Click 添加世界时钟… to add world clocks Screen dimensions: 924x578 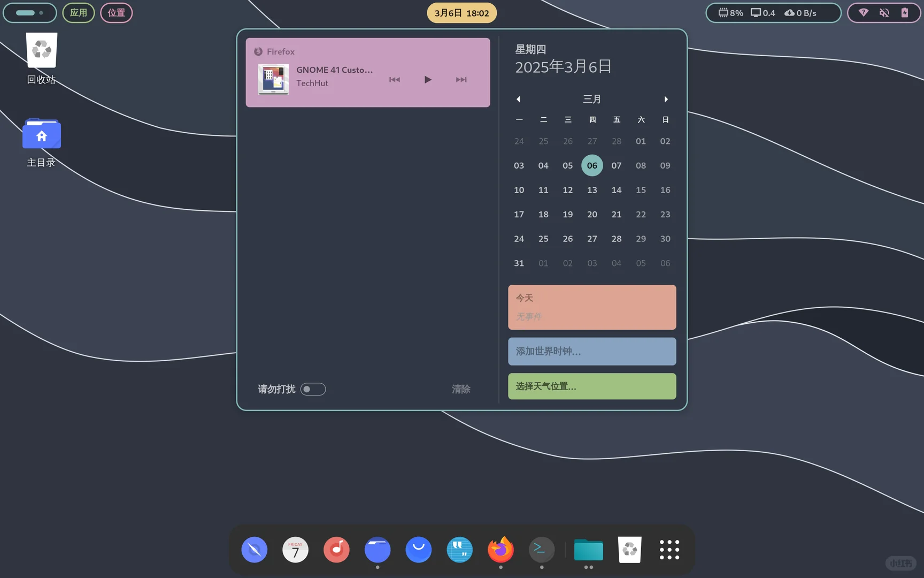[592, 351]
